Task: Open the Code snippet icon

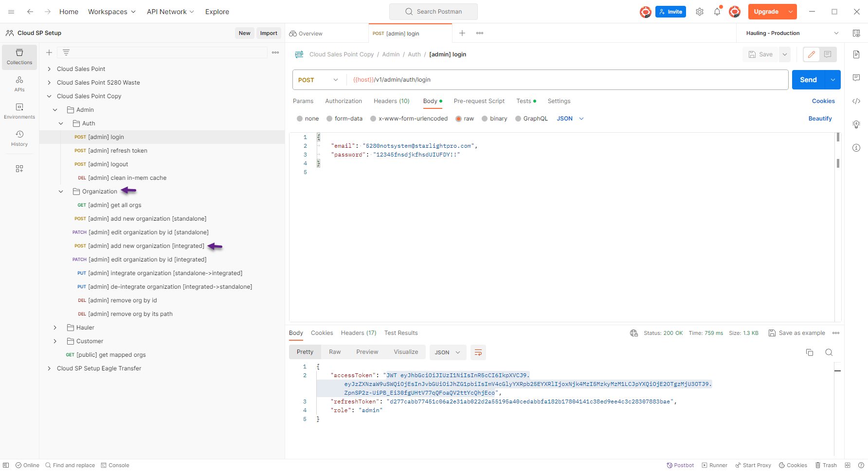Action: (x=856, y=101)
